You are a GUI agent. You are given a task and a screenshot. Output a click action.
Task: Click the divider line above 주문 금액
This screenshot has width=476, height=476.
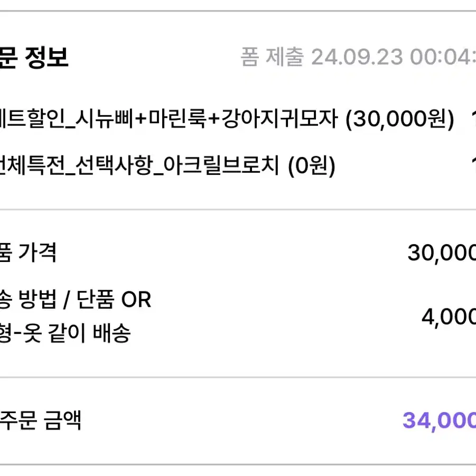pos(238,377)
